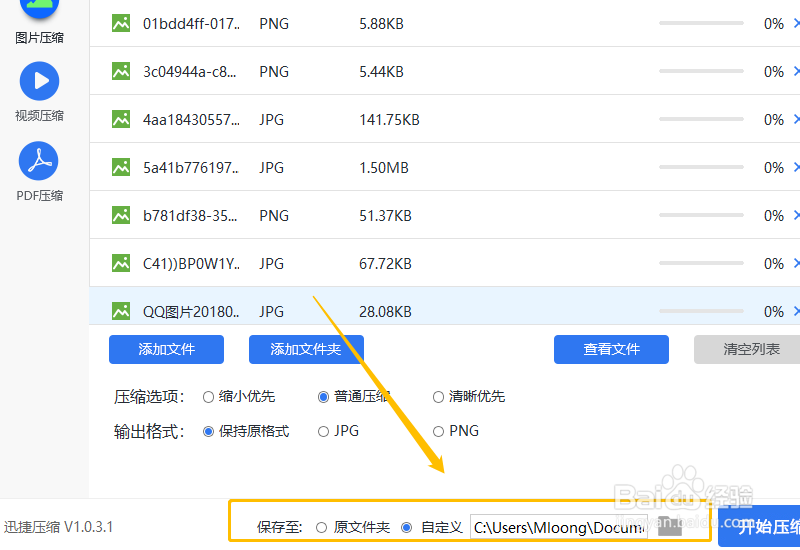Remove the 5a41b776197 file from list
Viewport: 800px width, 550px height.
[796, 167]
